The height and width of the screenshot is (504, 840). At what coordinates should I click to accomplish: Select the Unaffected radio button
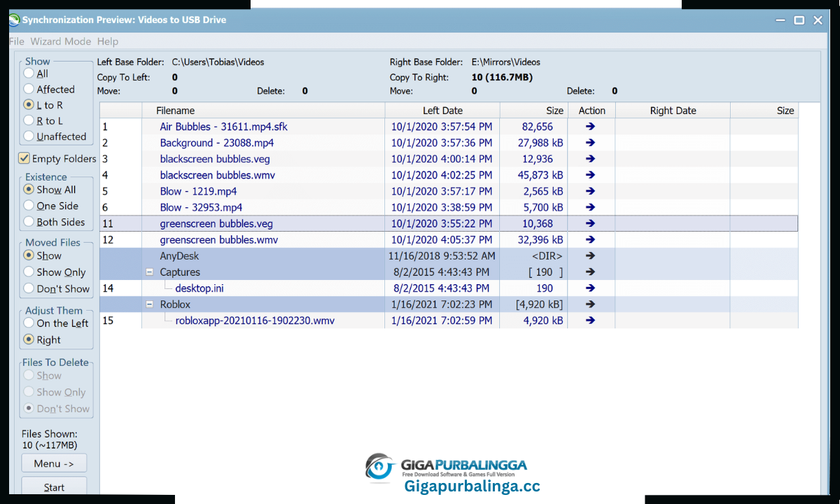tap(29, 136)
